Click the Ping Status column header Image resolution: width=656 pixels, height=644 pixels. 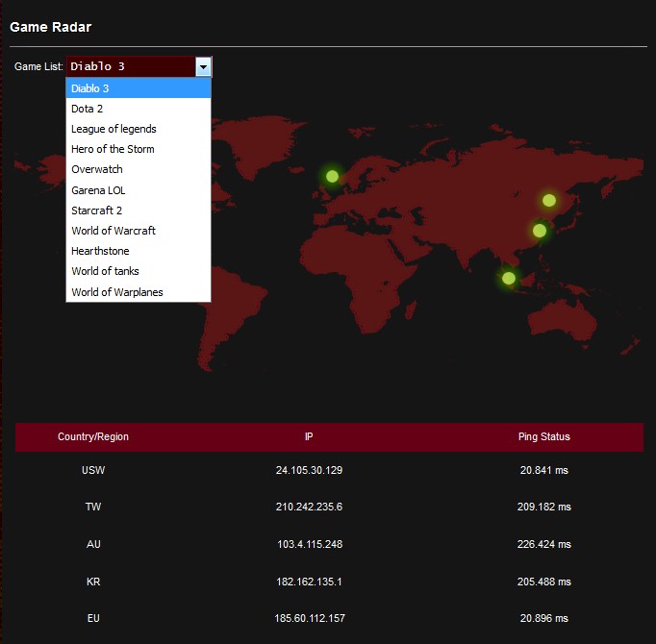543,436
